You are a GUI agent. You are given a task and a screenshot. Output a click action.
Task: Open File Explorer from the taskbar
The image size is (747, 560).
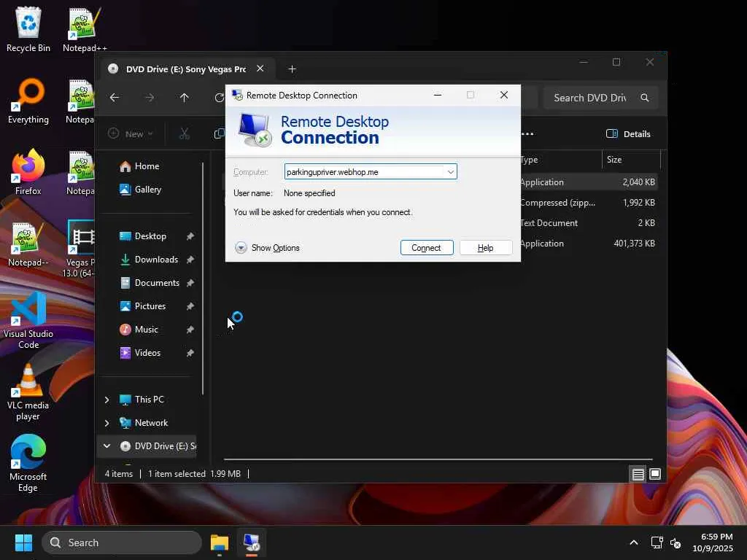pyautogui.click(x=220, y=542)
